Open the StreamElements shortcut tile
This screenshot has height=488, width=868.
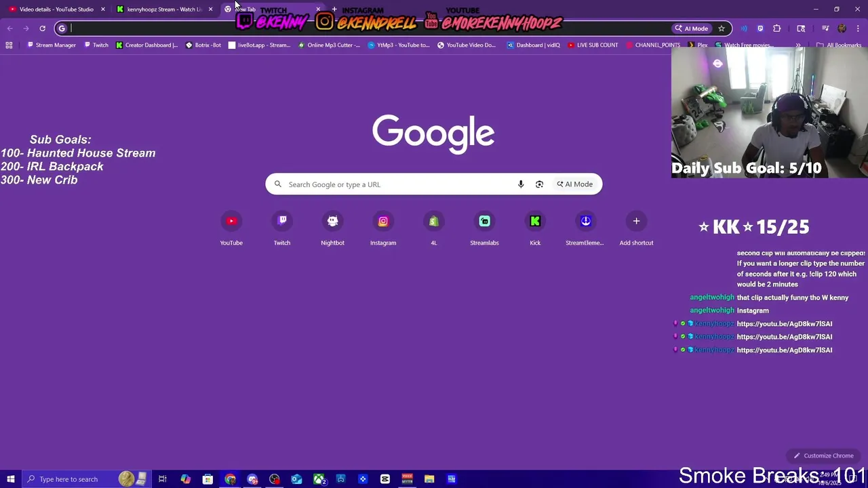[x=585, y=229]
